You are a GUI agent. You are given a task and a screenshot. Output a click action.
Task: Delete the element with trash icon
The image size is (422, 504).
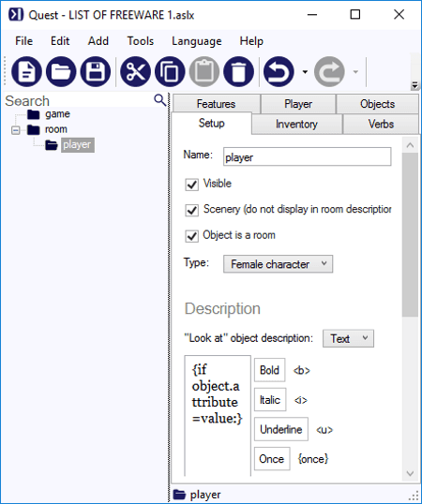click(238, 72)
